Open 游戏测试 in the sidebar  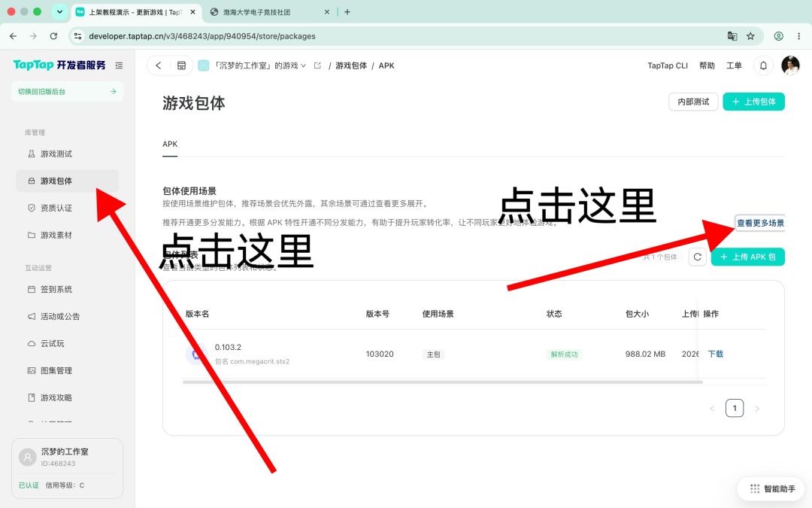pos(68,154)
